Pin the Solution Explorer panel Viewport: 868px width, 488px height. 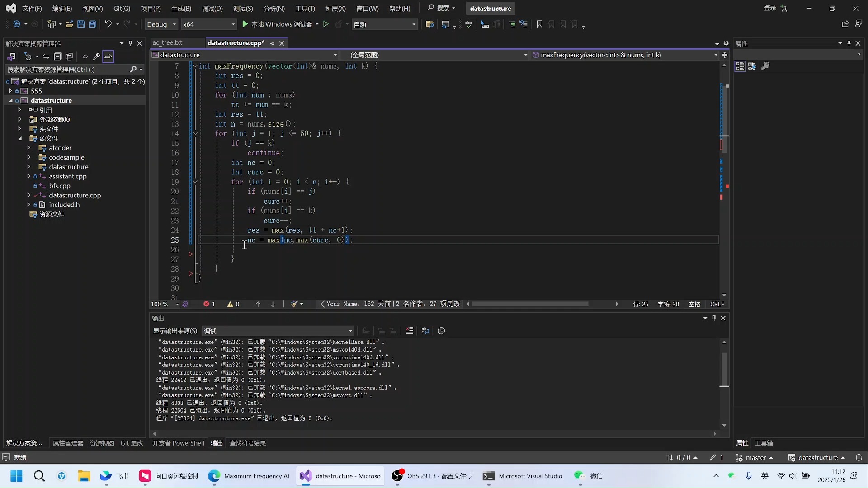pyautogui.click(x=130, y=43)
